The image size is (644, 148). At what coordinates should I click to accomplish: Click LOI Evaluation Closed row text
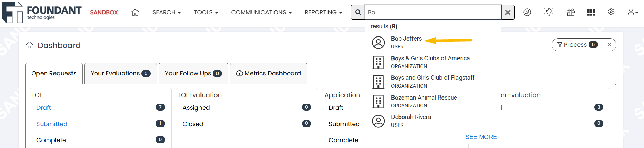point(193,124)
